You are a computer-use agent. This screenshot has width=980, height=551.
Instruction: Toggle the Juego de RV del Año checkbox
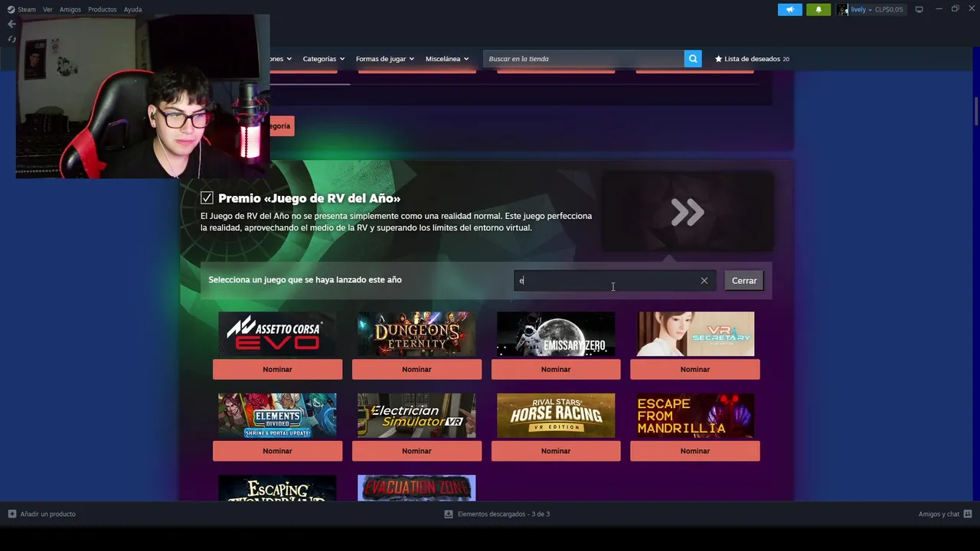pyautogui.click(x=207, y=198)
